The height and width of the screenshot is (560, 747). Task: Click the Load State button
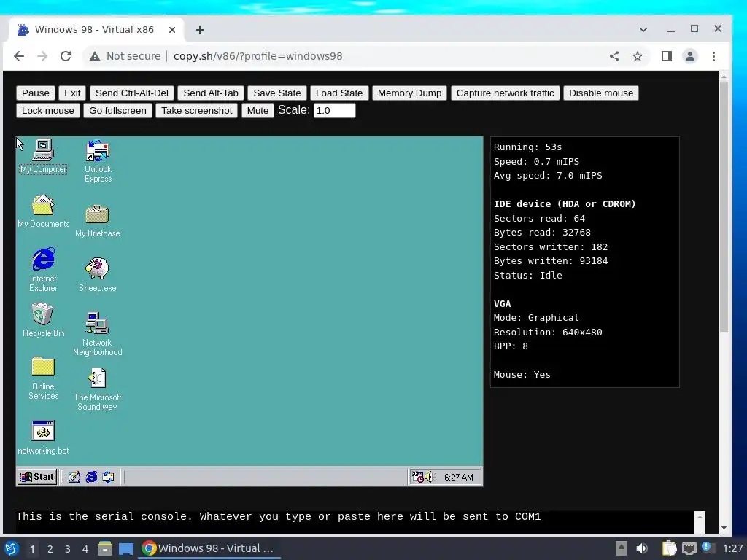(339, 93)
